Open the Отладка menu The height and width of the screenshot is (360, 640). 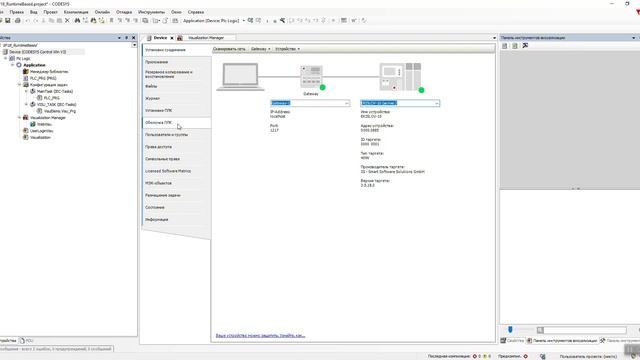pyautogui.click(x=124, y=12)
